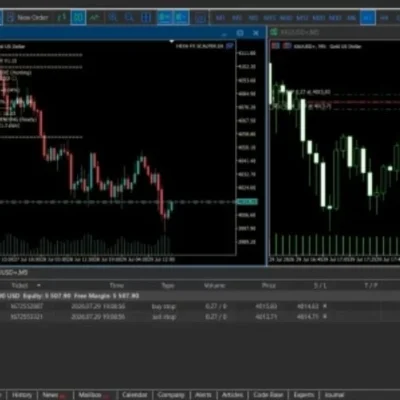
Task: Toggle chart shift from right edge
Action: 181,17
